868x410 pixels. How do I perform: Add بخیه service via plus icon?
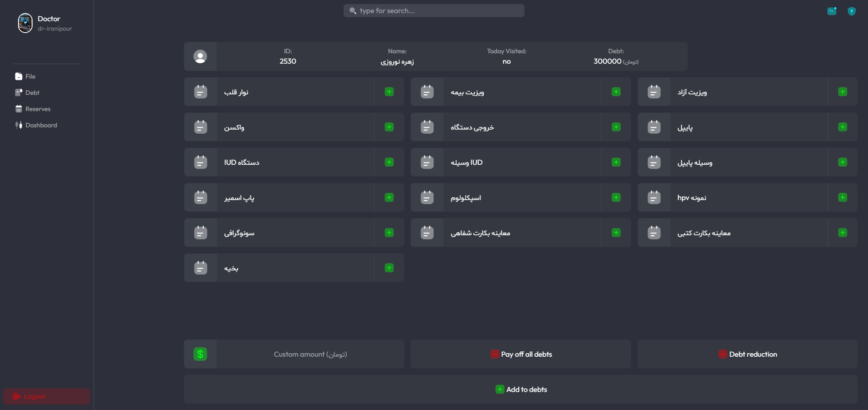[389, 268]
